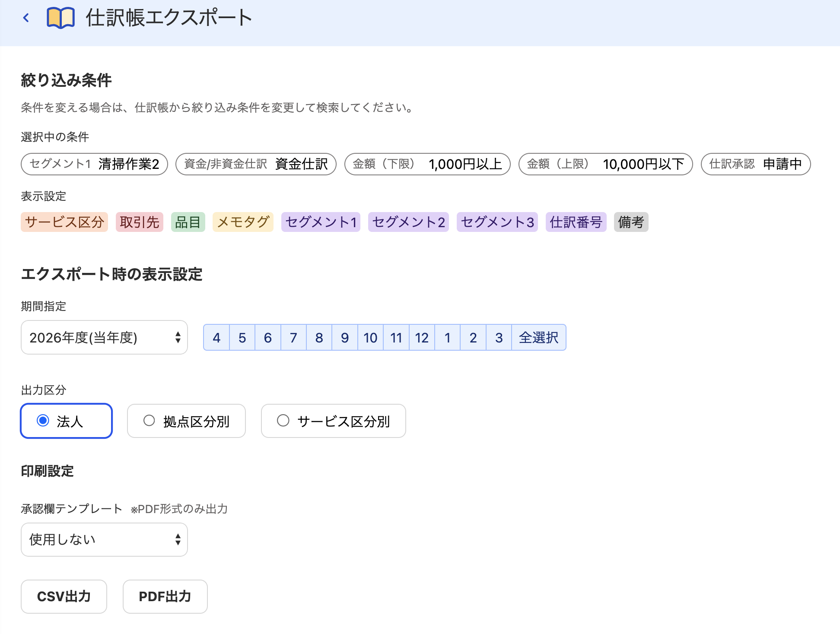This screenshot has height=634, width=840.
Task: Choose the サービス区分別 radio option
Action: point(333,421)
